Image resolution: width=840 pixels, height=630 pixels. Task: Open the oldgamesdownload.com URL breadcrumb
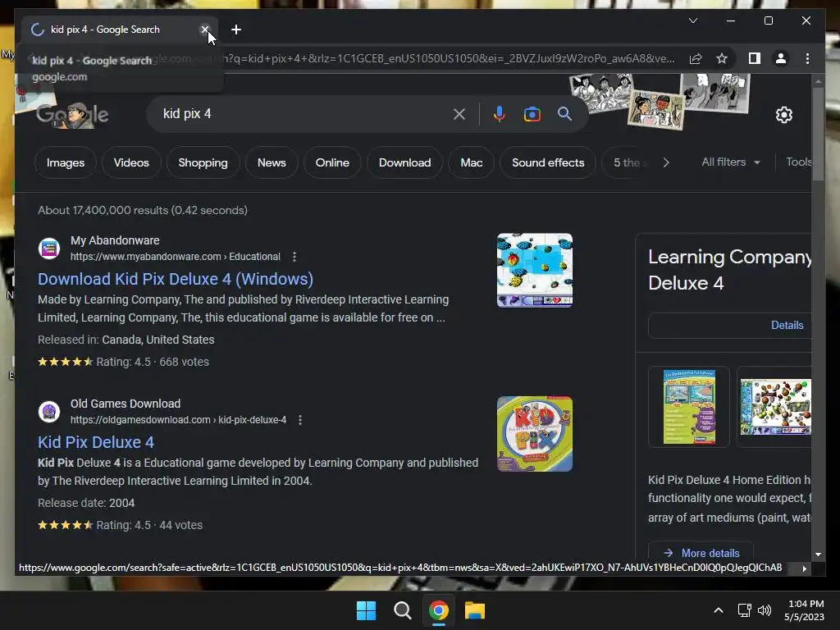pos(178,419)
